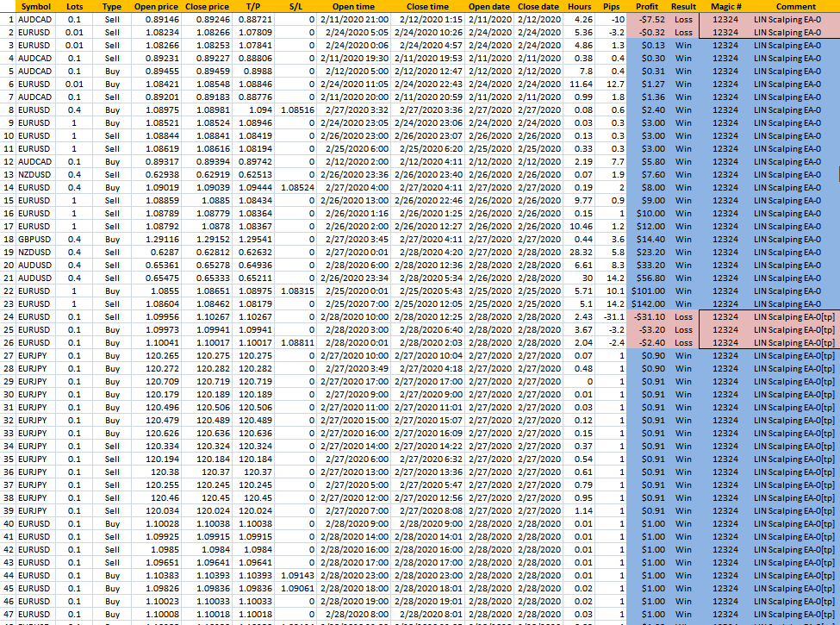Click the Hours value 11.64
This screenshot has height=625, width=840.
click(580, 84)
